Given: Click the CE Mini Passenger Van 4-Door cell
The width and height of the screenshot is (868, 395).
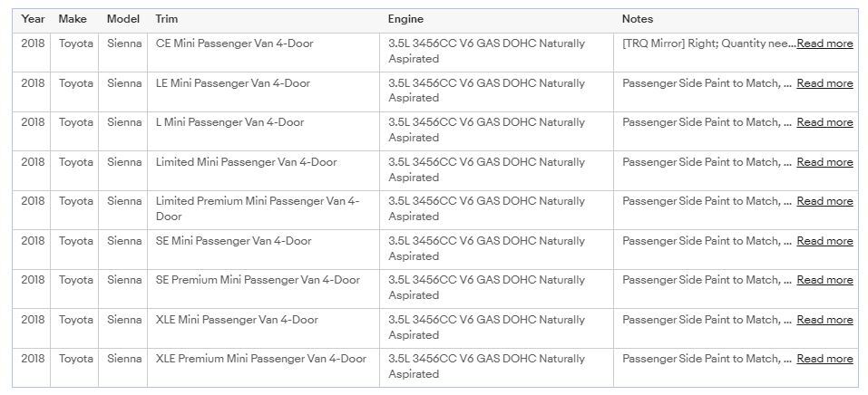Looking at the screenshot, I should pos(235,43).
